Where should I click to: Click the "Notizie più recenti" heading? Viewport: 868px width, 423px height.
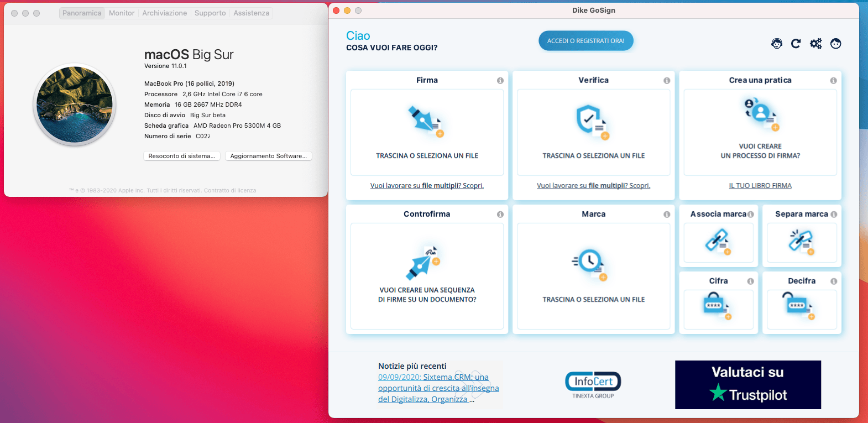(412, 366)
